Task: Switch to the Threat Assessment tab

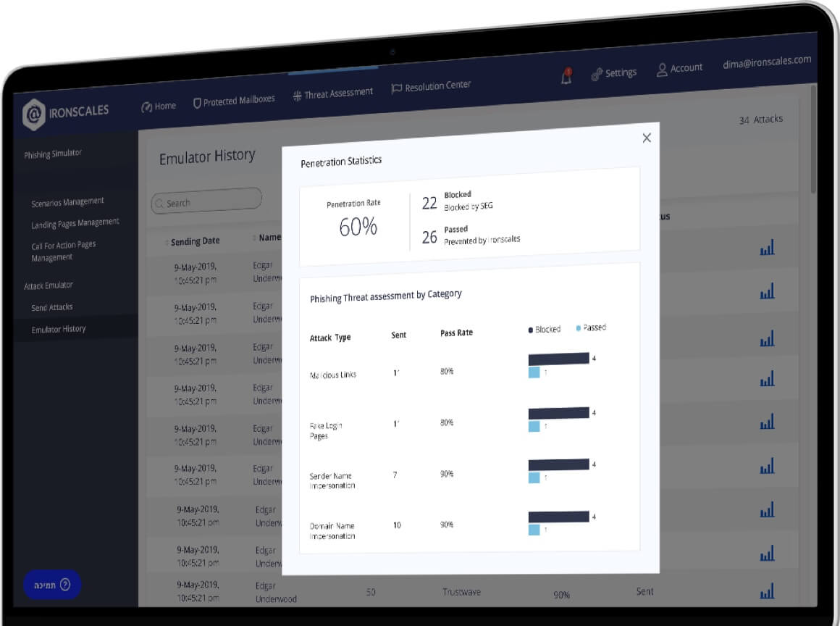Action: [333, 93]
